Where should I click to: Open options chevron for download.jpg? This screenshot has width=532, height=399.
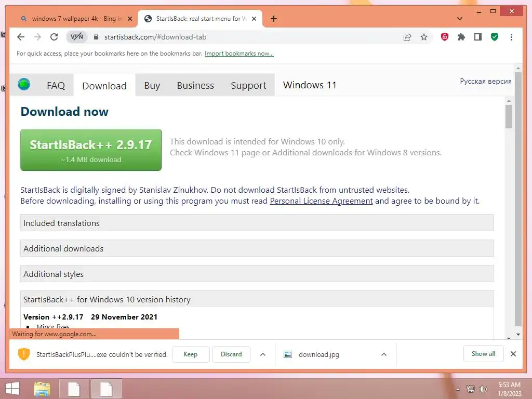(x=384, y=354)
